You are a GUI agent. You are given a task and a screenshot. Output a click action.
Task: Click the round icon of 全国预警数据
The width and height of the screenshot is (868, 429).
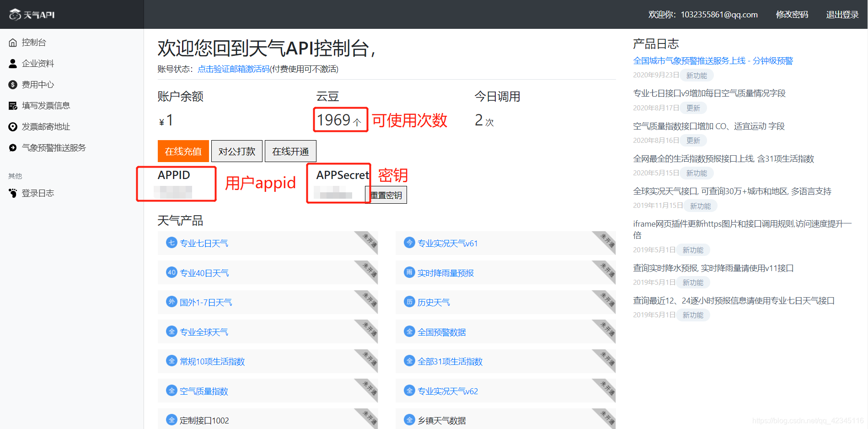click(x=409, y=331)
